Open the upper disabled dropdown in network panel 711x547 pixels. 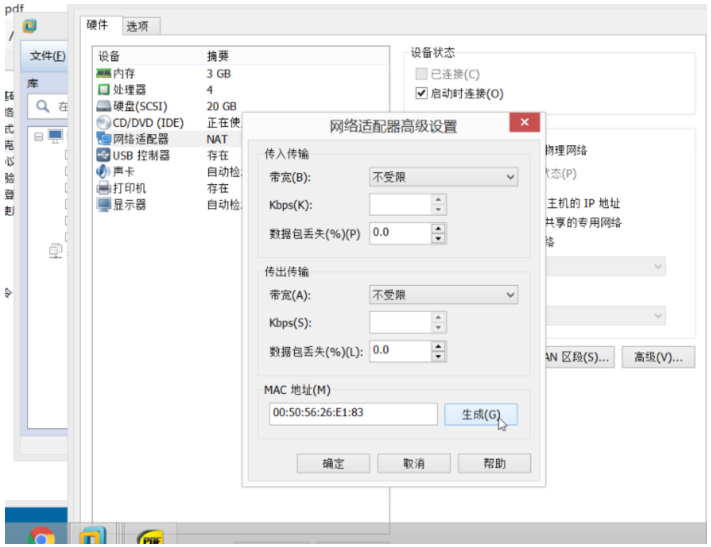605,267
